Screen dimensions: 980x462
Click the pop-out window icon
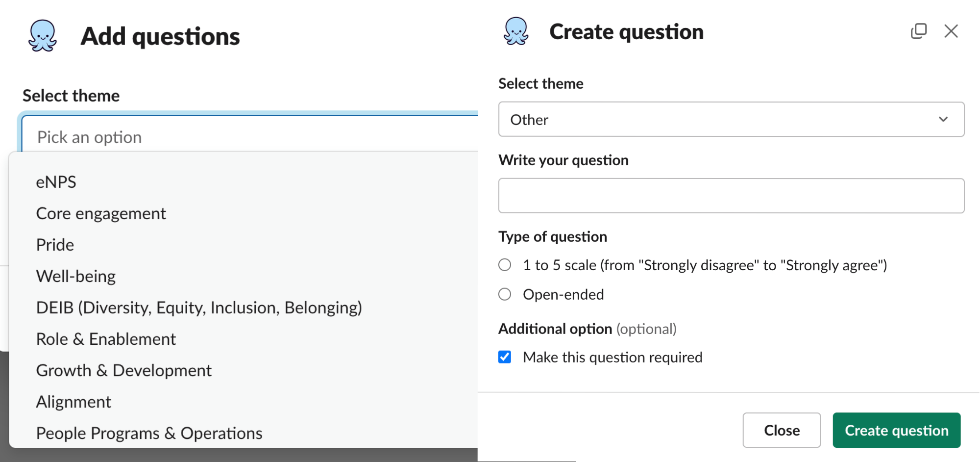click(x=919, y=31)
